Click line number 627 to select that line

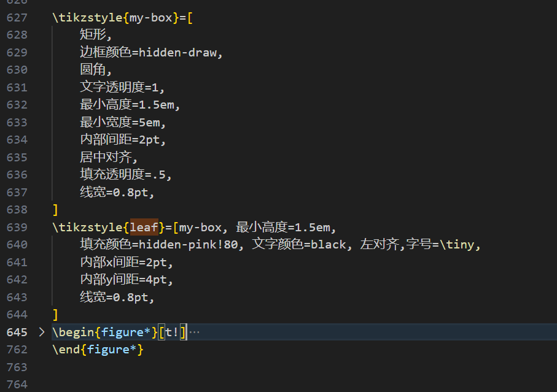[x=17, y=17]
